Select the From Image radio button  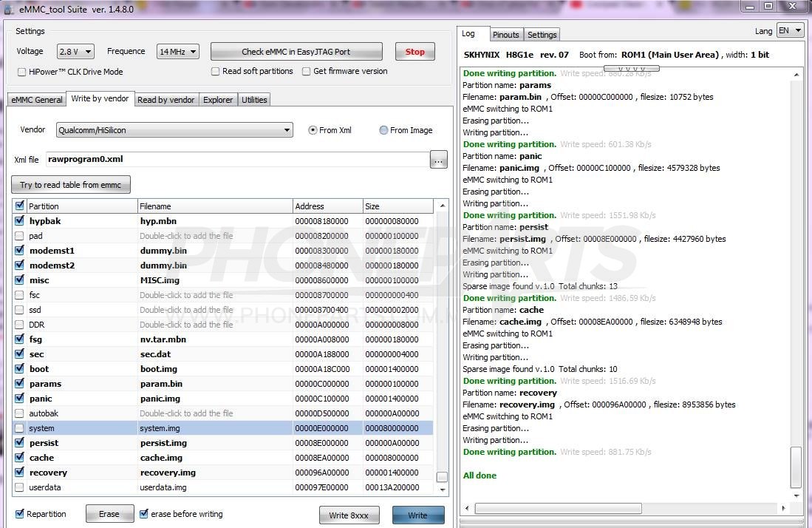(383, 129)
